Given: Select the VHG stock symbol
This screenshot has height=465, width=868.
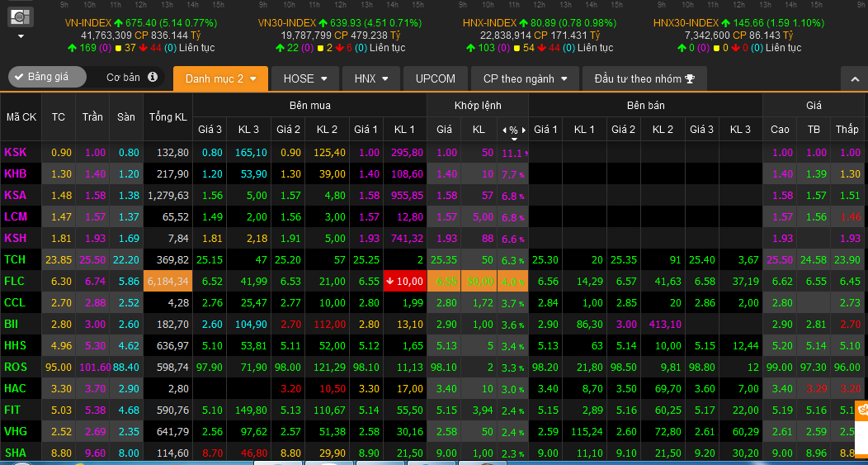Looking at the screenshot, I should coord(16,431).
